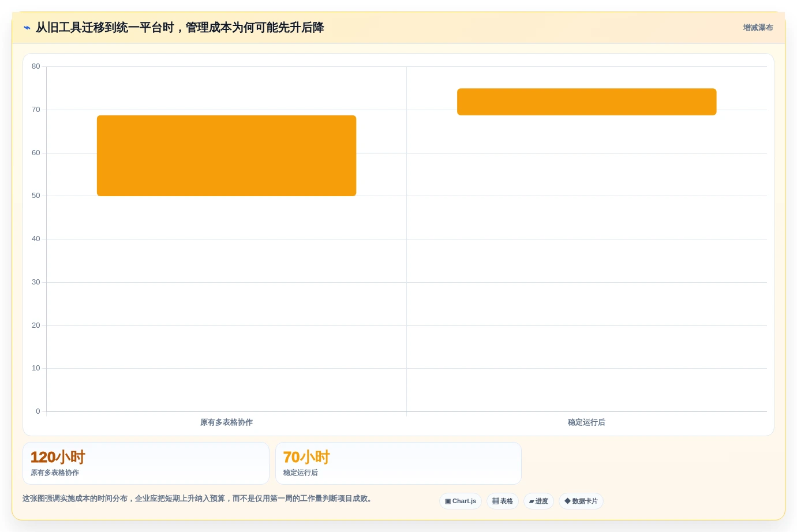Click 原有多表格协作 label in the first card
Screen dimensions: 797x532
click(55, 473)
